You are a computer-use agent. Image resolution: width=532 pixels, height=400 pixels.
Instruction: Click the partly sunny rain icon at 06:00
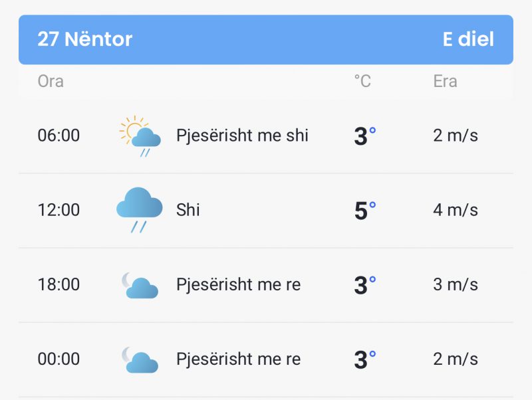(x=140, y=136)
